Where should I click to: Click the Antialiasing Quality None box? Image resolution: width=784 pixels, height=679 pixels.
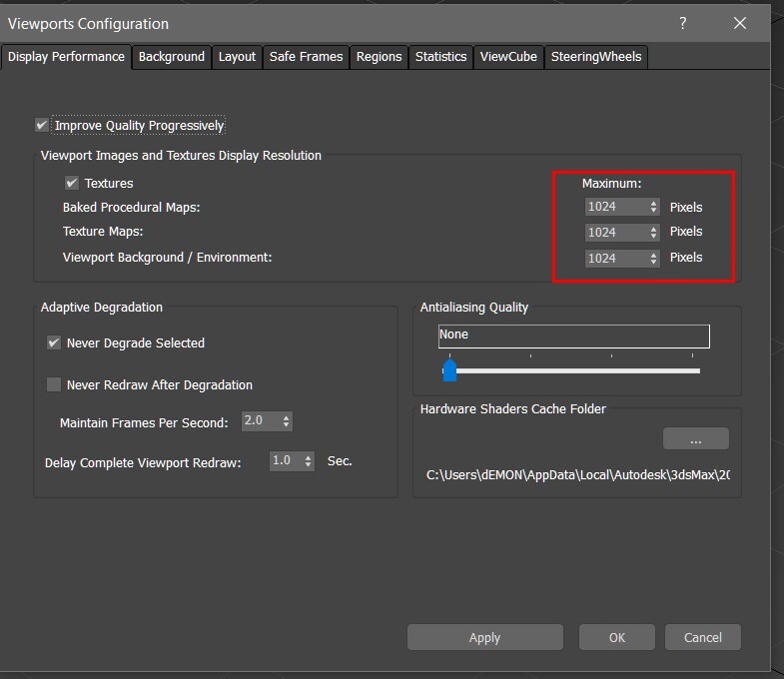(x=574, y=336)
